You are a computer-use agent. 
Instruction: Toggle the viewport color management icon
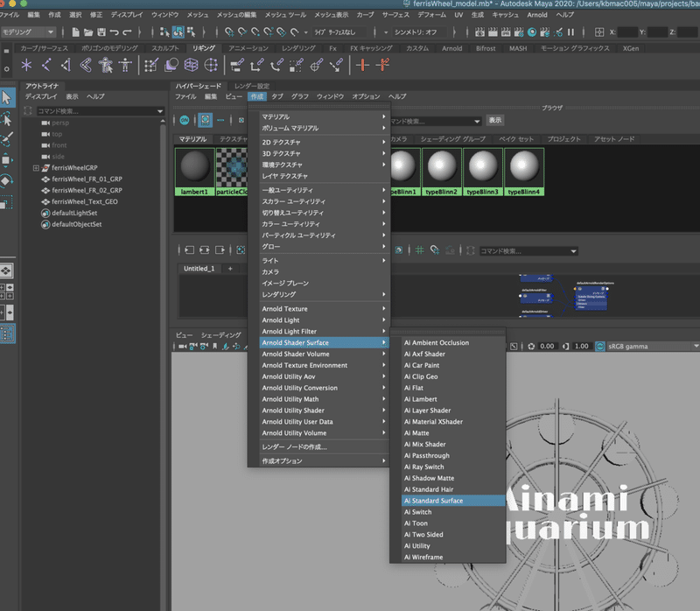[600, 346]
